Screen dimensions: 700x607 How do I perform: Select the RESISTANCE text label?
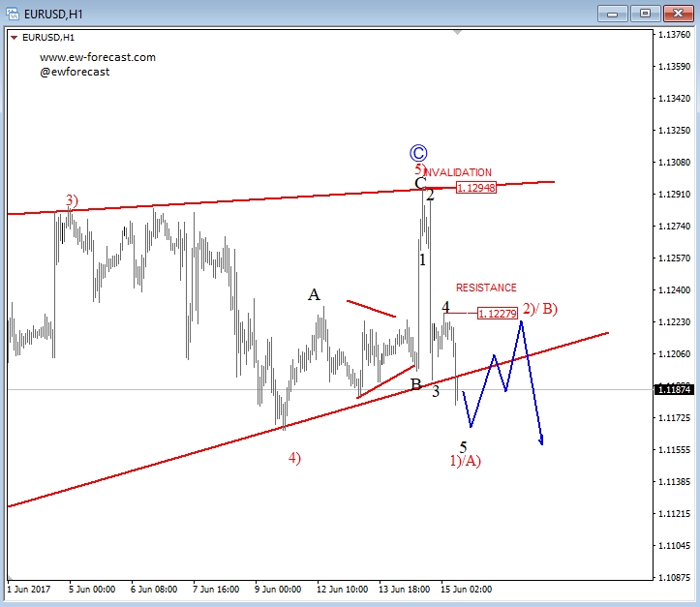point(486,288)
